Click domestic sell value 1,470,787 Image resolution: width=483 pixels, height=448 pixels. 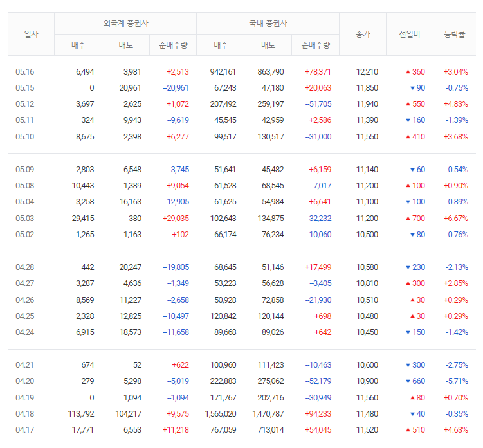(268, 413)
